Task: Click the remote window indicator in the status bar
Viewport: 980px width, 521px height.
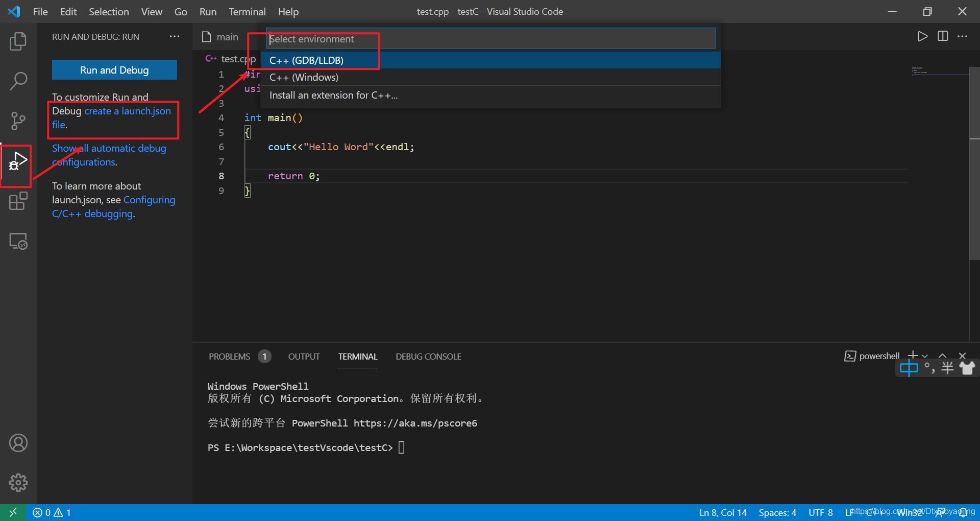Action: click(x=13, y=512)
